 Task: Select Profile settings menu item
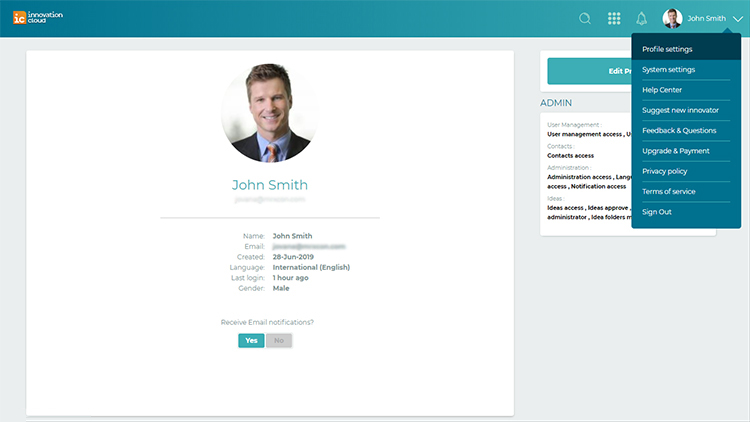pyautogui.click(x=686, y=49)
